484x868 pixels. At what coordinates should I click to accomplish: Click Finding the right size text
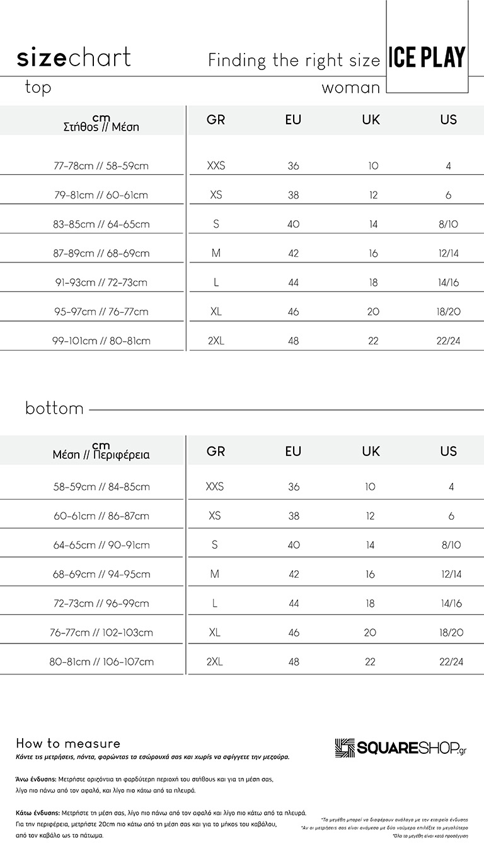click(294, 61)
